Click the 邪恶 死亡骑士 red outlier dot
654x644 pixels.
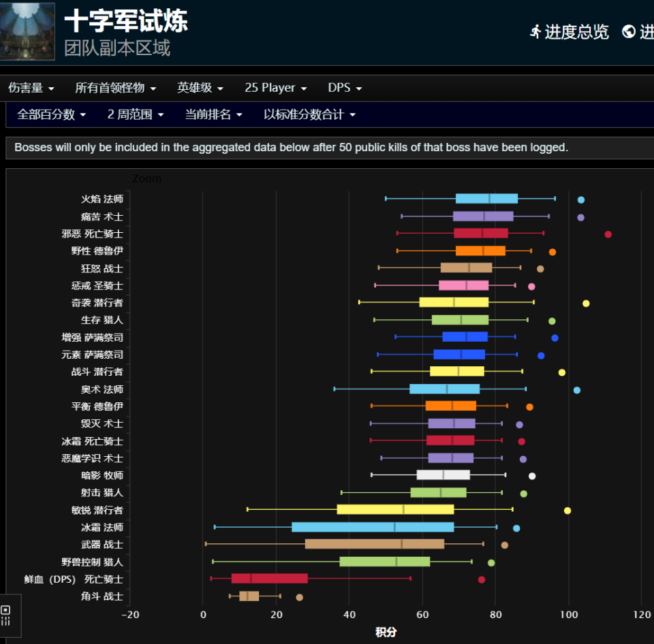click(x=608, y=234)
